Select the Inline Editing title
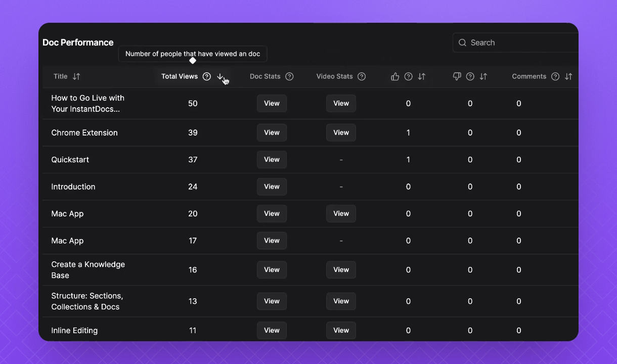 pos(74,330)
